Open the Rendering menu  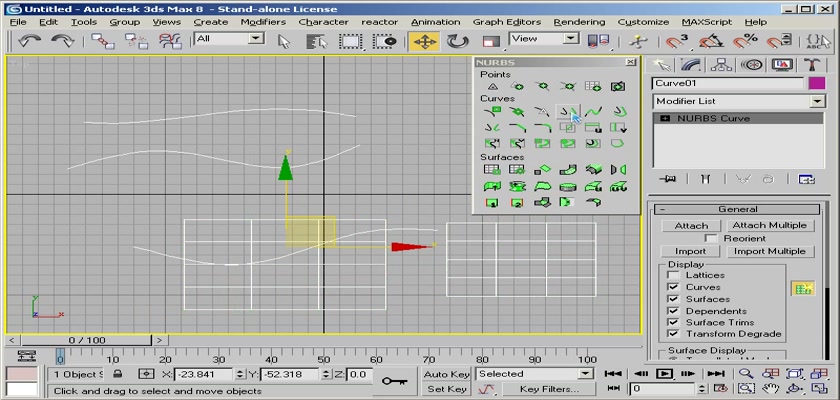pyautogui.click(x=579, y=22)
